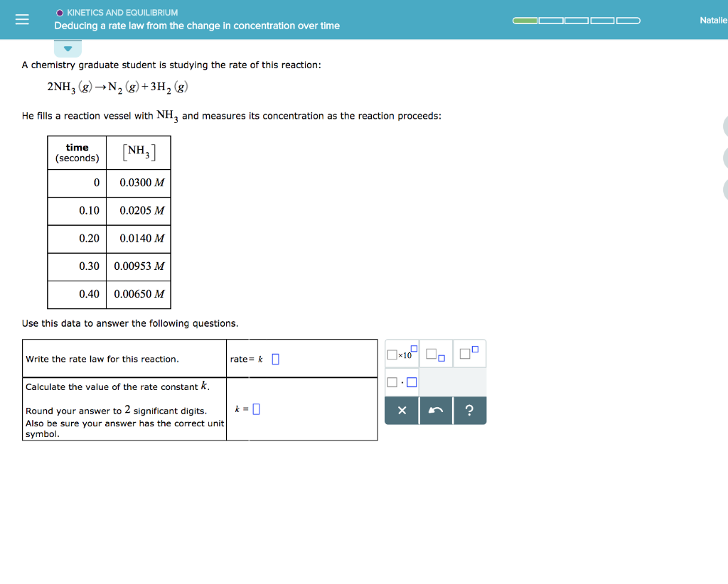Click the last progress bar segment

pos(628,21)
